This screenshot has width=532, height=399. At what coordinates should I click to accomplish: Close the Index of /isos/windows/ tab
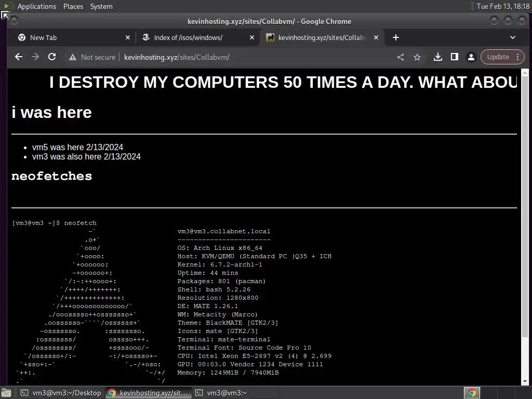click(252, 37)
